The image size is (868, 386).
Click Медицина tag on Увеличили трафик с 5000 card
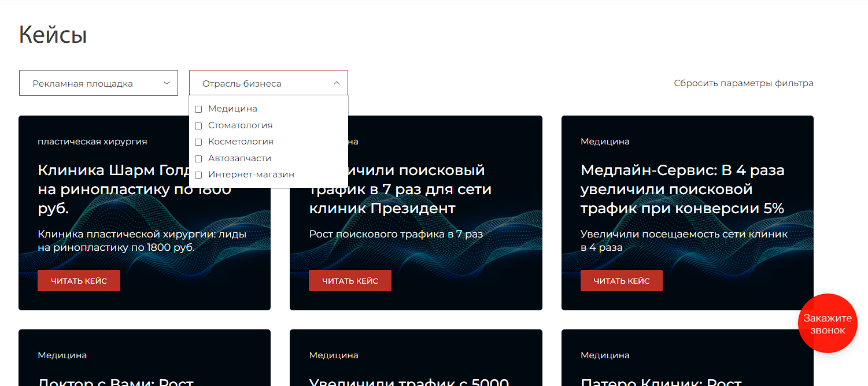[x=334, y=355]
